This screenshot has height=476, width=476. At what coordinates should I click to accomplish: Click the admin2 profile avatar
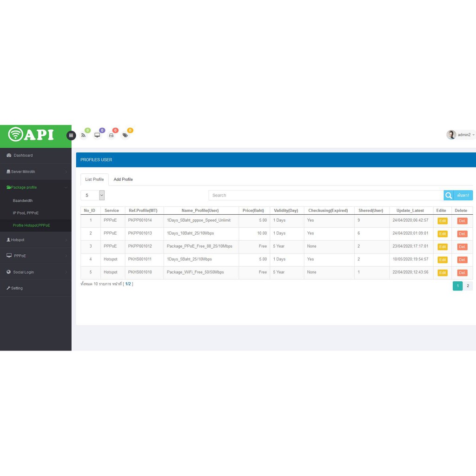click(451, 135)
